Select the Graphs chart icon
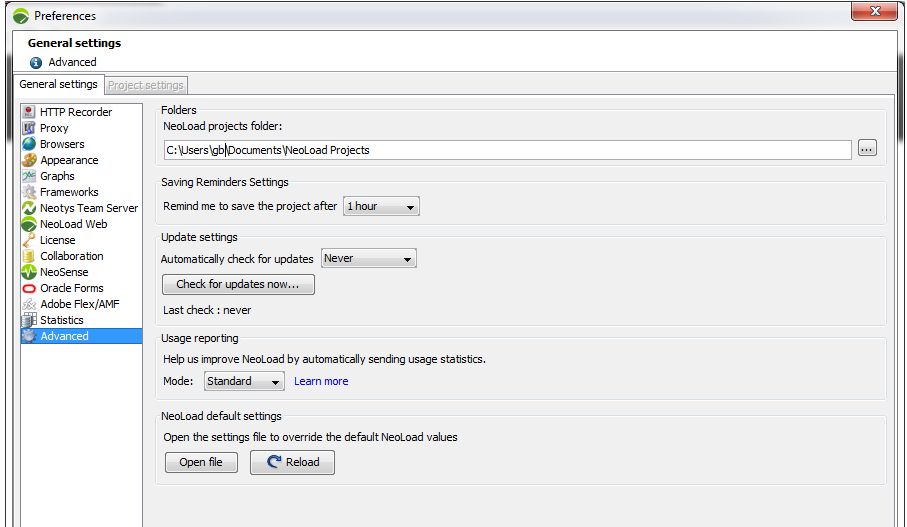Screen dimensions: 907x527 pos(30,176)
